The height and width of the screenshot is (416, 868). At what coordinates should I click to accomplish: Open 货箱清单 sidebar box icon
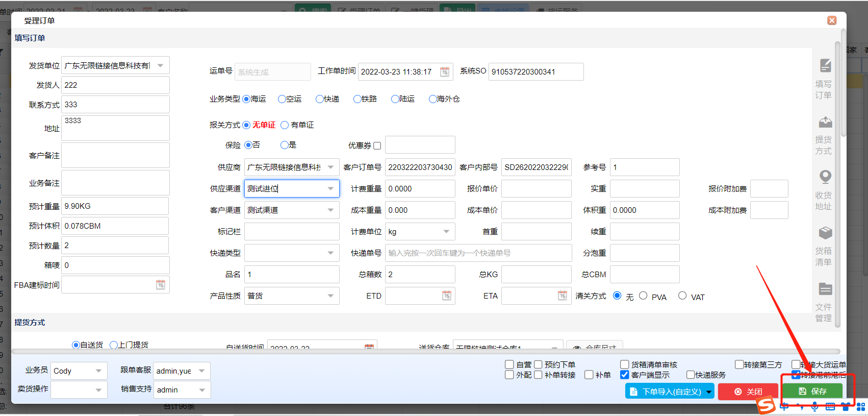coord(825,233)
